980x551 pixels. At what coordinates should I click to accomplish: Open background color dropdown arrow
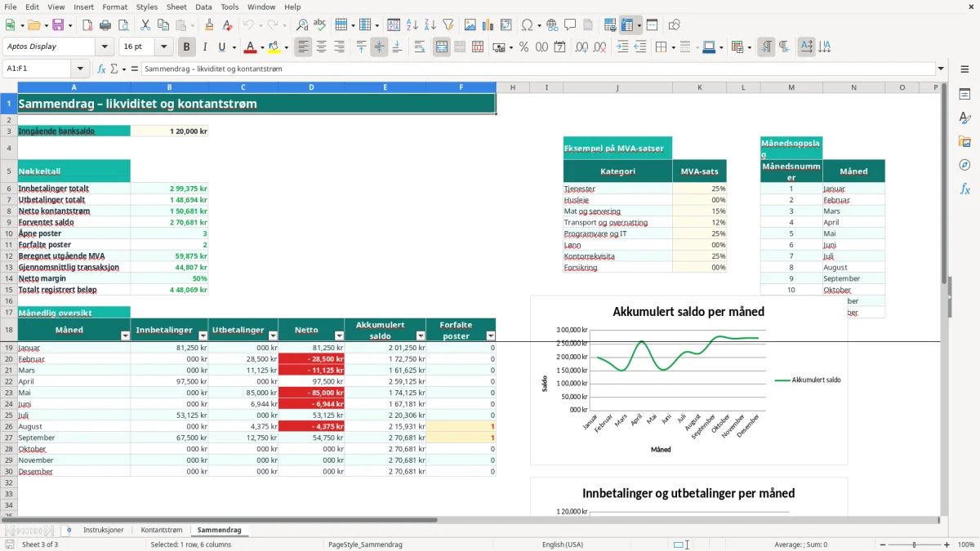[x=285, y=47]
